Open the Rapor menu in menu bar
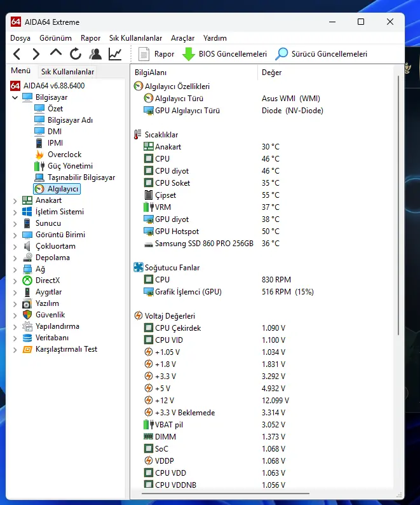Screen dimensions: 420x505 point(90,38)
